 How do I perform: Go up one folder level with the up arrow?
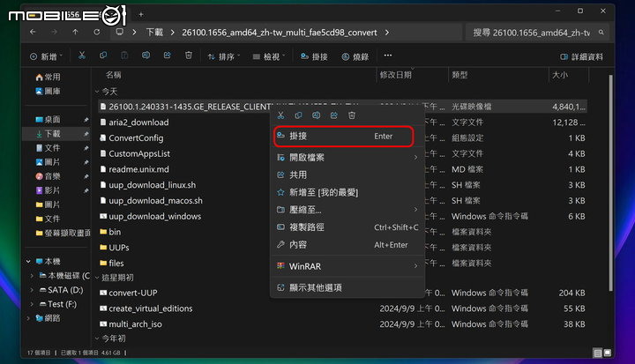point(75,32)
